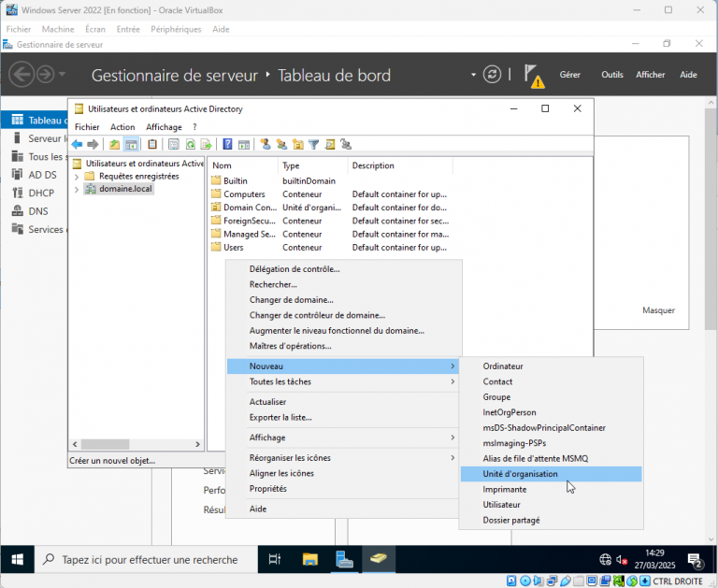Click the blue help icon in the toolbar

point(227,144)
